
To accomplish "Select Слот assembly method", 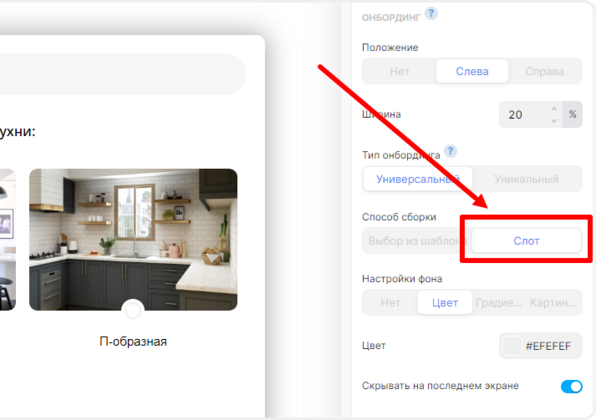I will 526,241.
